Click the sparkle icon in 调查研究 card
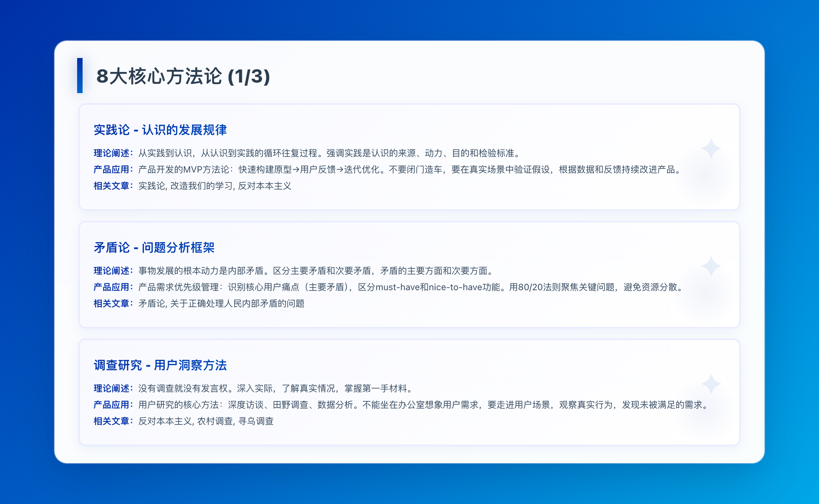This screenshot has height=504, width=819. pos(711,384)
